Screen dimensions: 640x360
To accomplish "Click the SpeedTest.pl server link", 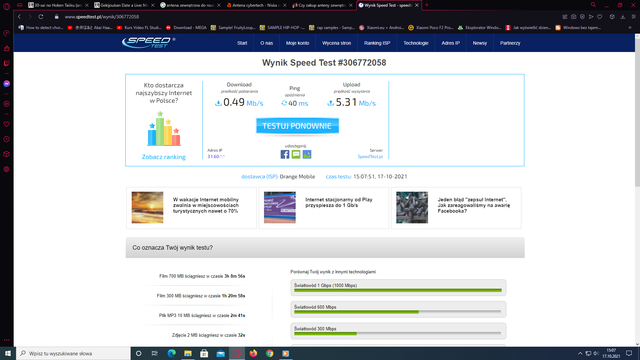I will pyautogui.click(x=370, y=156).
